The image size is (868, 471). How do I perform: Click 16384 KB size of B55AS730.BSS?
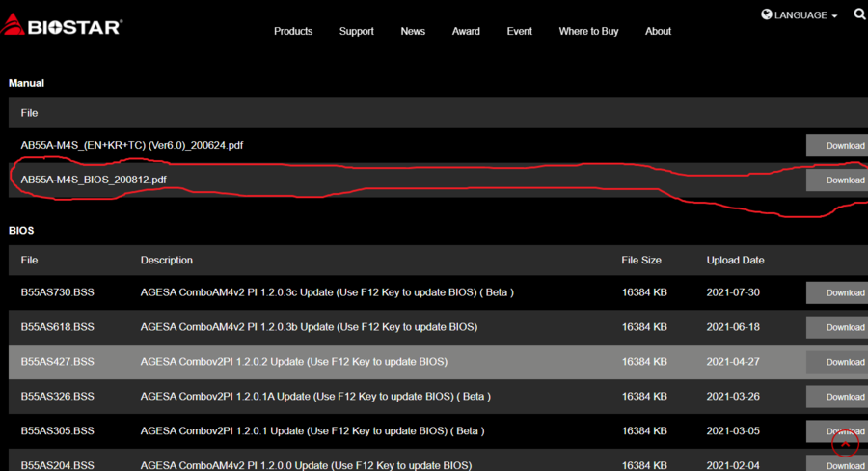pos(644,292)
